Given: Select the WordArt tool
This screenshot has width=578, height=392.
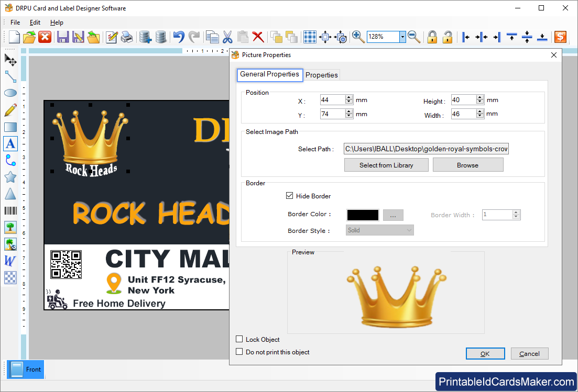Looking at the screenshot, I should point(10,261).
